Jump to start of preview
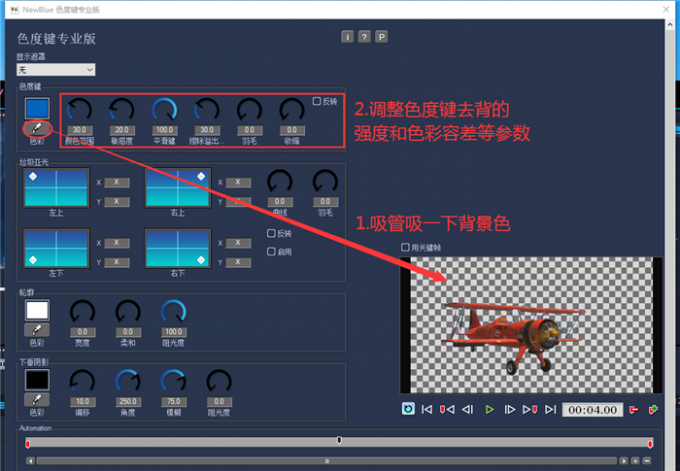This screenshot has height=471, width=680. pos(427,409)
